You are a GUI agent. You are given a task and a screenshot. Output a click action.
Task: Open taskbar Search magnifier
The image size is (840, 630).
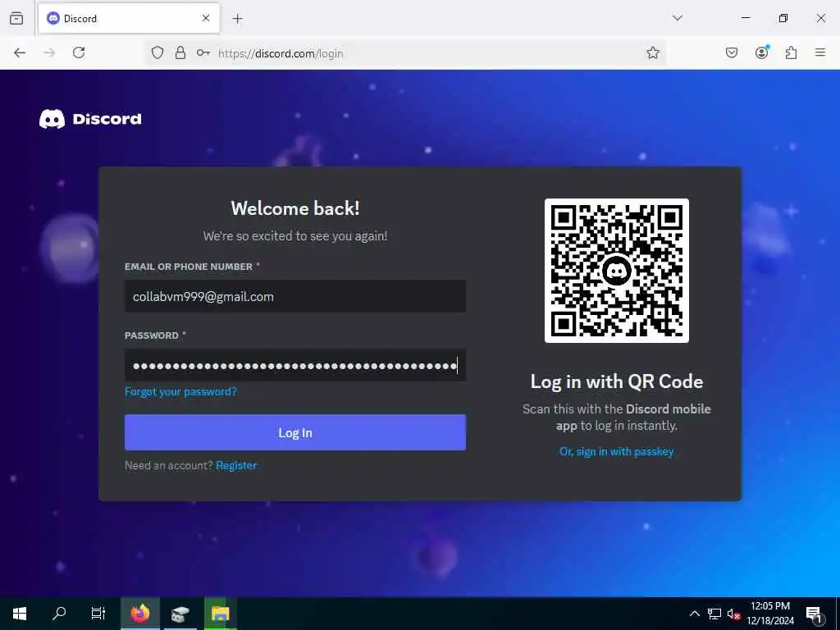(59, 614)
